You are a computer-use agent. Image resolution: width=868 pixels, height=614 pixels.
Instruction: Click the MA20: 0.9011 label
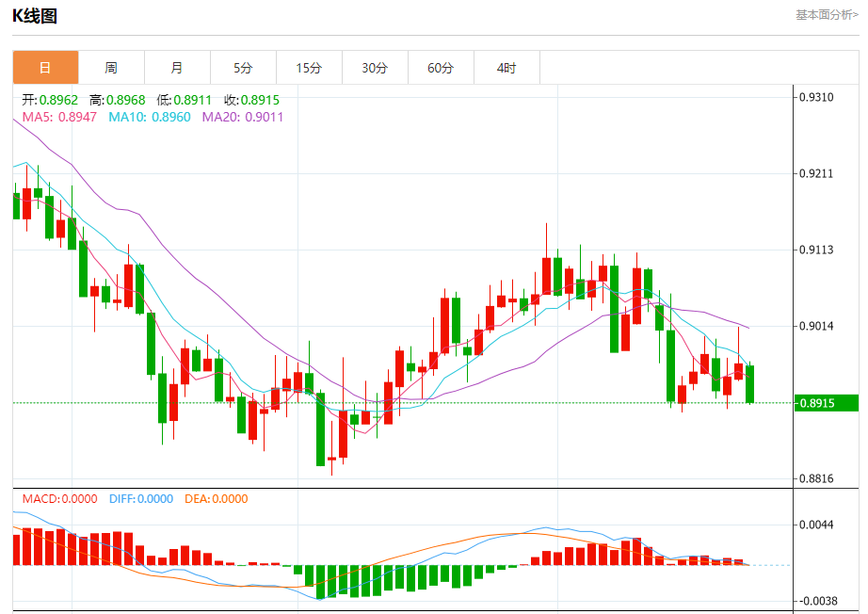243,118
